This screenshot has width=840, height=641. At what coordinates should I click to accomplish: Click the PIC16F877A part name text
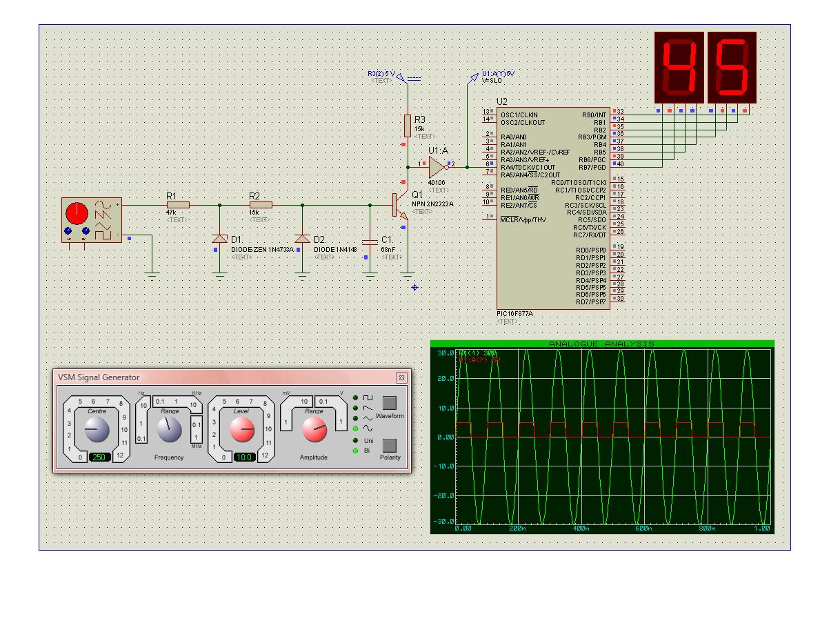(514, 314)
